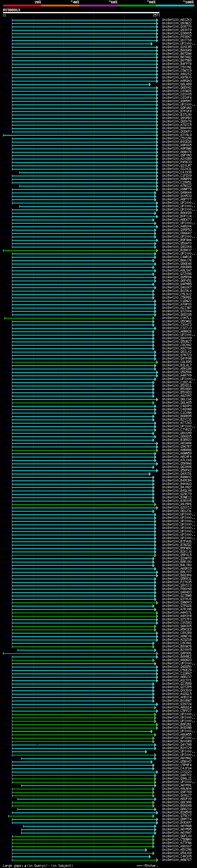Click the green alignment bar for UniRef100_C6LRD5
The height and width of the screenshot is (868, 197).
click(x=85, y=362)
